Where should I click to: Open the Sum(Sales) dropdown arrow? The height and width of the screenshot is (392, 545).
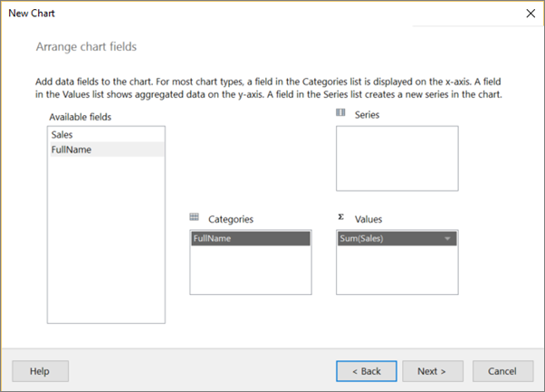click(x=447, y=239)
